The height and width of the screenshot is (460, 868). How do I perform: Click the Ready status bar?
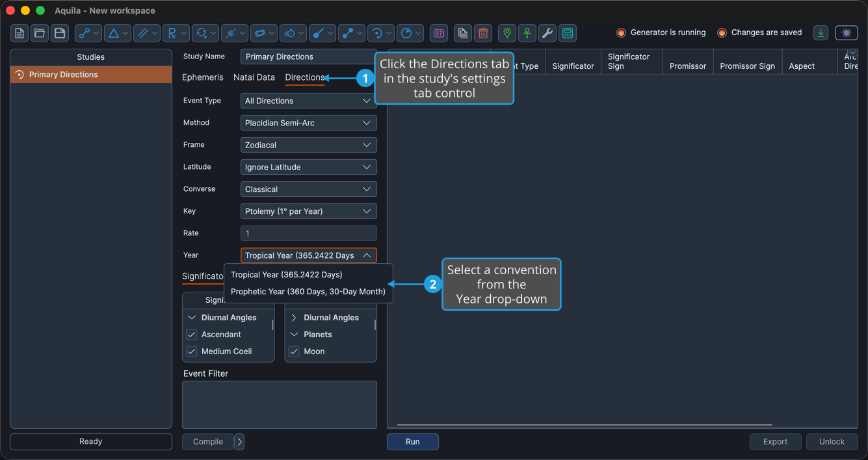[x=91, y=442]
